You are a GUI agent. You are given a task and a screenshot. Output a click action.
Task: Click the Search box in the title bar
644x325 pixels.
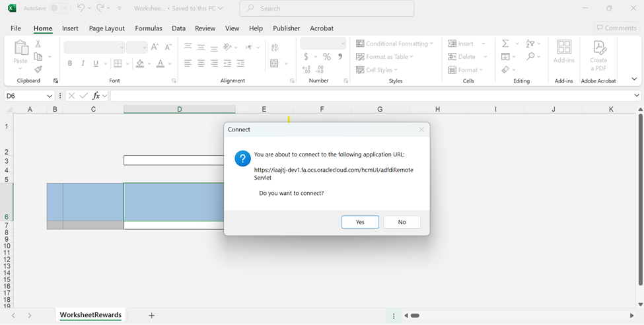point(327,9)
